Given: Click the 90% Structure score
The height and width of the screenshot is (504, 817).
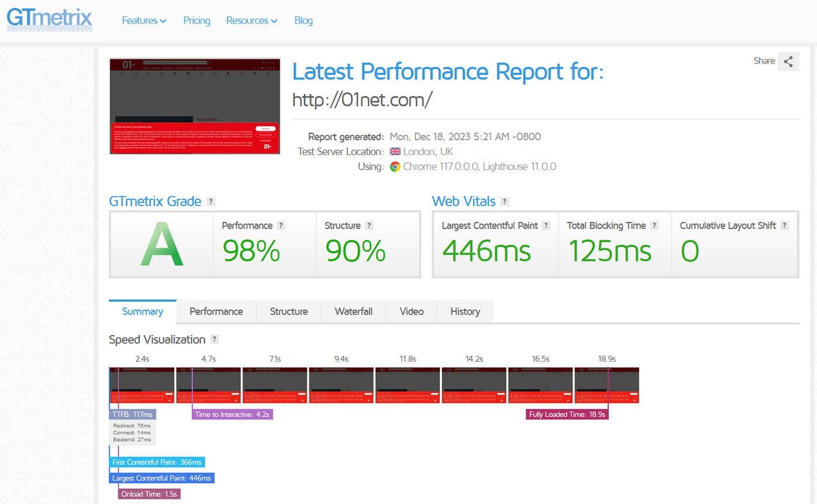Looking at the screenshot, I should (355, 251).
